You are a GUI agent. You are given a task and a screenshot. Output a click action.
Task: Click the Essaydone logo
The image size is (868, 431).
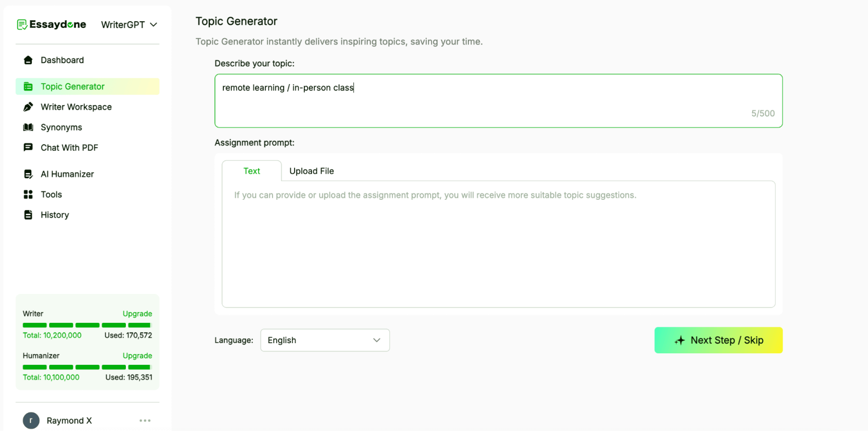(52, 25)
